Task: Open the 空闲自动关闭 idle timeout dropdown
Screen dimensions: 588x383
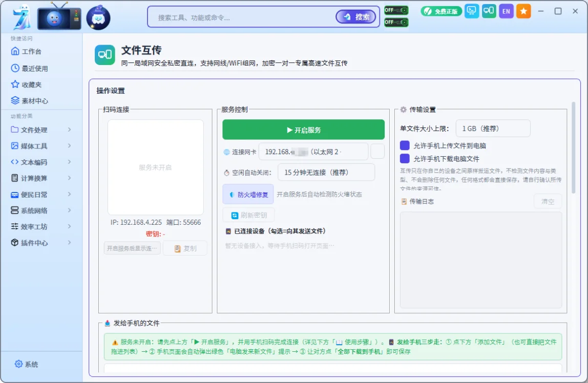Action: tap(326, 173)
